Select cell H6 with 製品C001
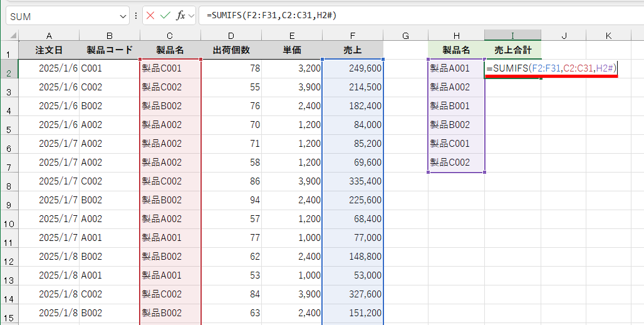644x325 pixels. (456, 144)
